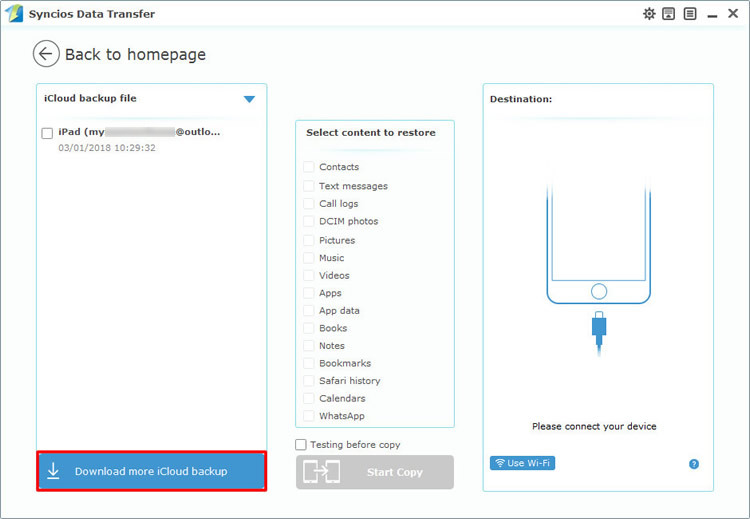Go back using the circled arrow icon

pos(46,54)
